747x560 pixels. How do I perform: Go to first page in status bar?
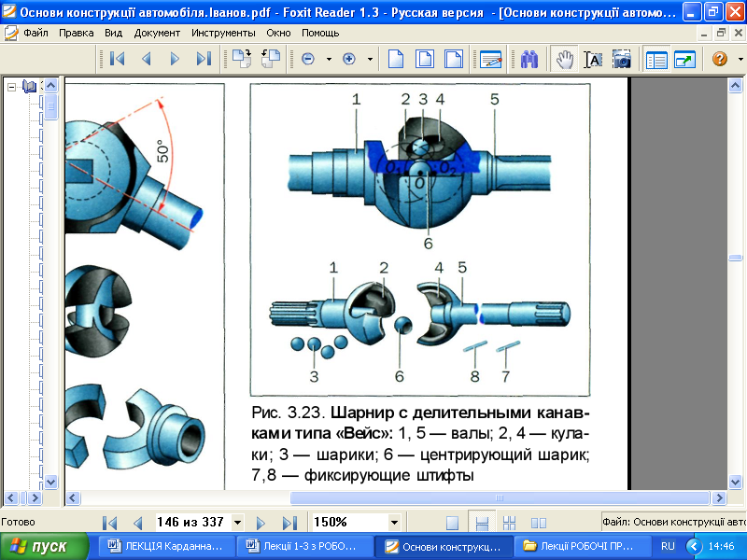click(x=109, y=523)
